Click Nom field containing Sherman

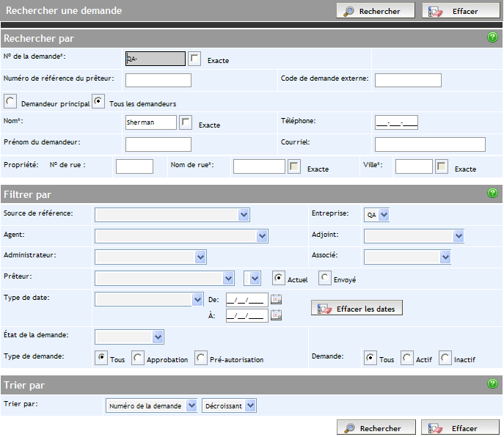click(150, 122)
